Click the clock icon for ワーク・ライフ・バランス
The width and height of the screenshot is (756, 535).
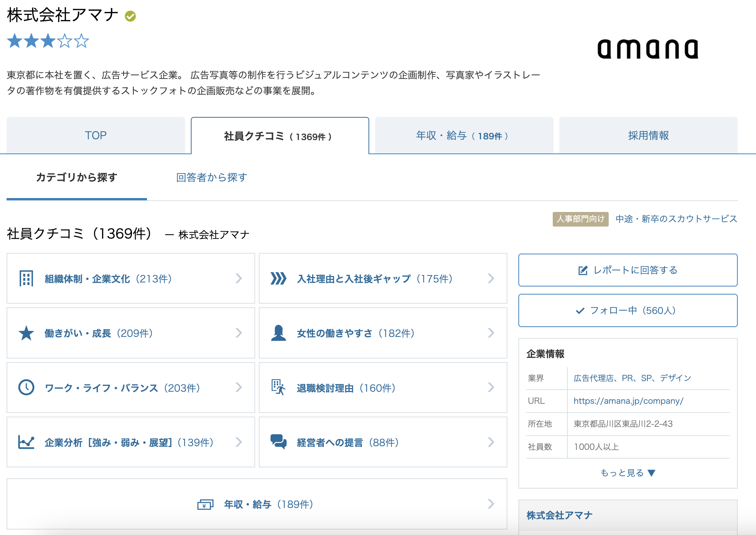click(x=26, y=387)
